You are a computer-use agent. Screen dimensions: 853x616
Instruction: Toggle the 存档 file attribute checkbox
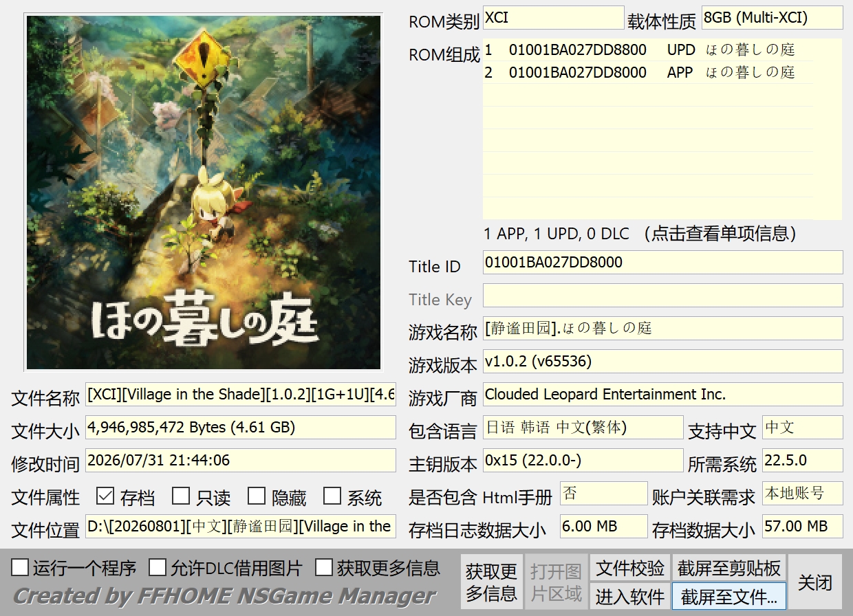coord(105,496)
